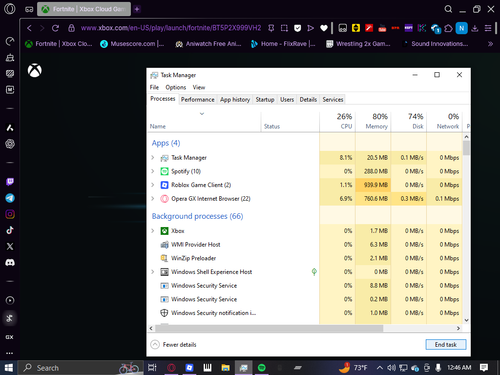Switch to the Services tab

(x=333, y=99)
